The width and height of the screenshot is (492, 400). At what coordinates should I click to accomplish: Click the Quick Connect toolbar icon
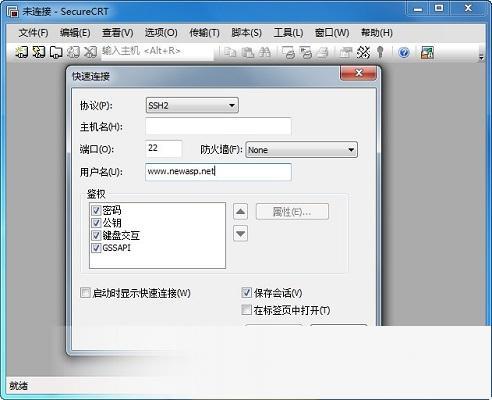pos(39,52)
